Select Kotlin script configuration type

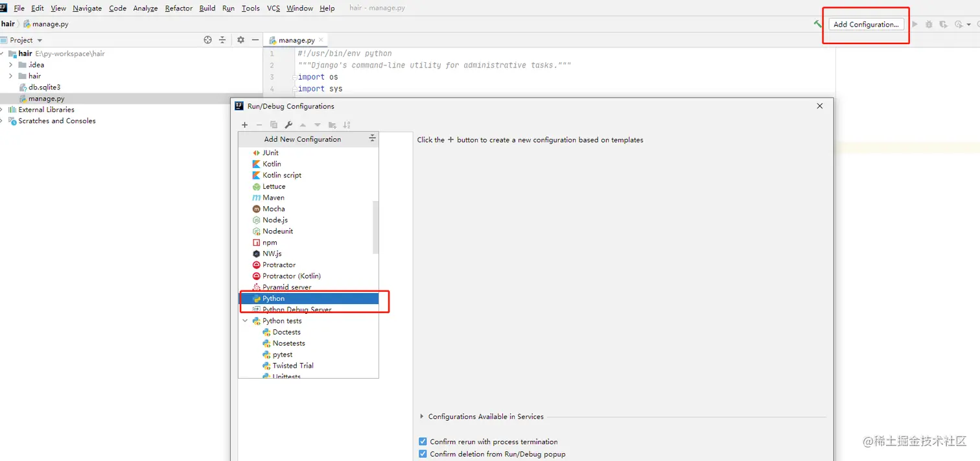coord(309,175)
